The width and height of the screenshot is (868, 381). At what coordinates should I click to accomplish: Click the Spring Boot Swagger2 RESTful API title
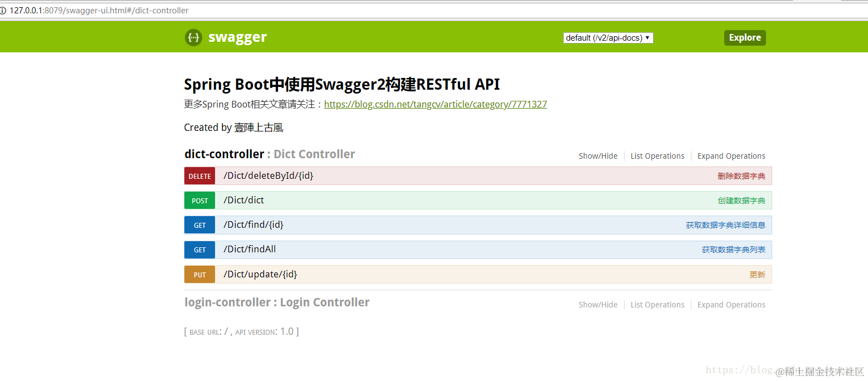342,84
